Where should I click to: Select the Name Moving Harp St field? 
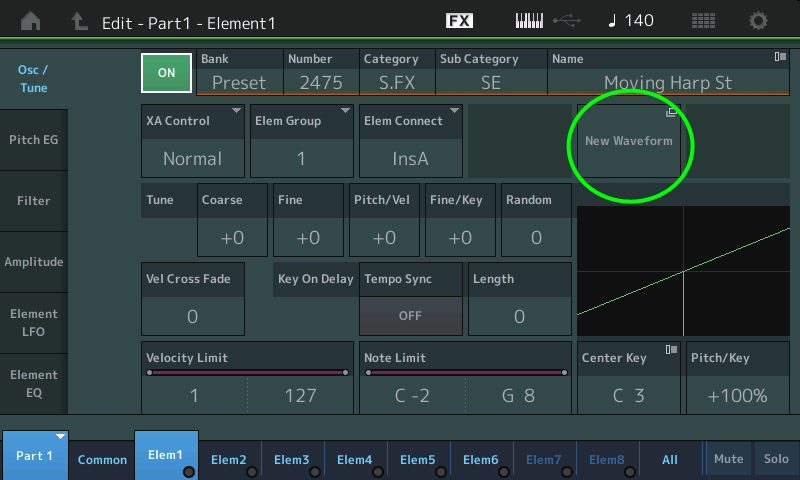coord(668,72)
